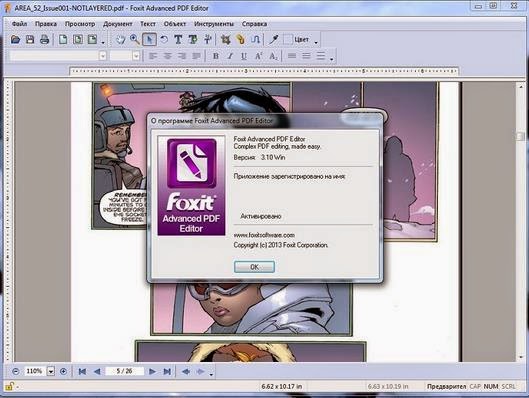This screenshot has height=398, width=529.
Task: Select the Crop tool icon
Action: [225, 39]
